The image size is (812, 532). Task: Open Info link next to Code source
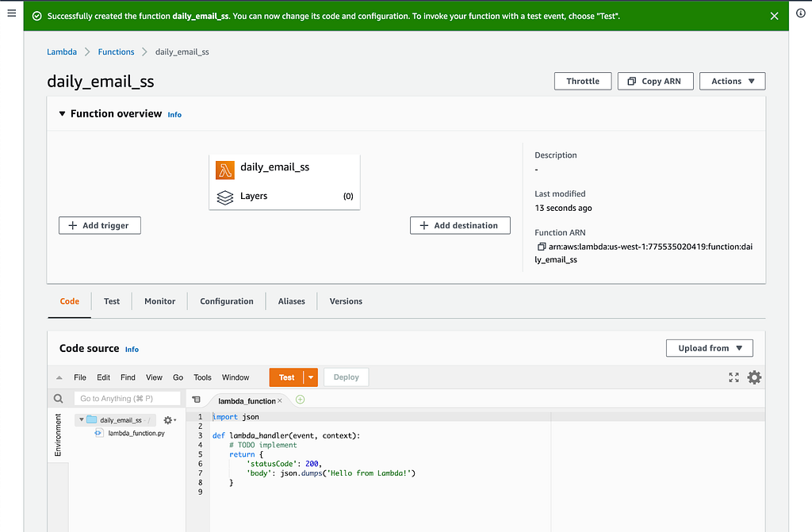pos(132,349)
